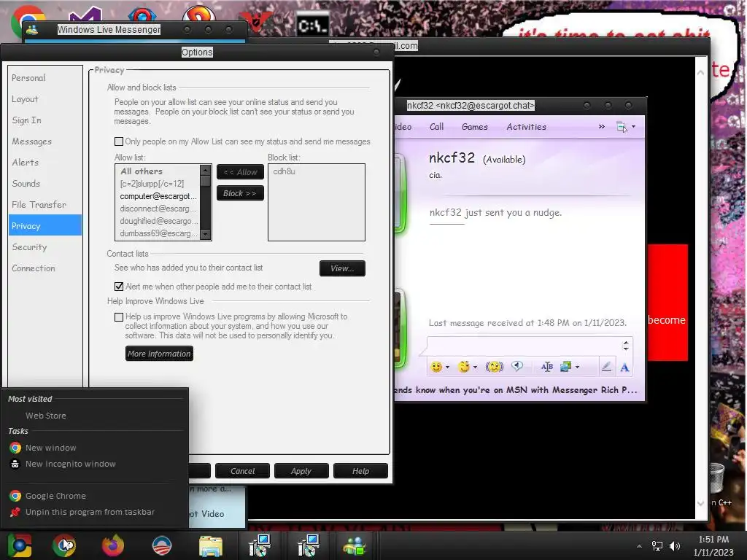Image resolution: width=747 pixels, height=560 pixels.
Task: Open the show menu dropdown arrow
Action: [633, 127]
